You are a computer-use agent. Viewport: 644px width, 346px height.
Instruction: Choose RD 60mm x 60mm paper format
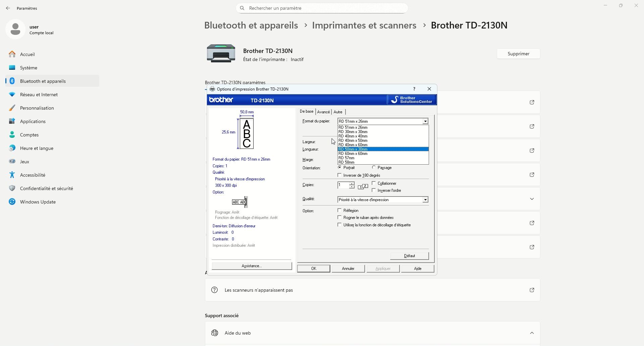(383, 154)
